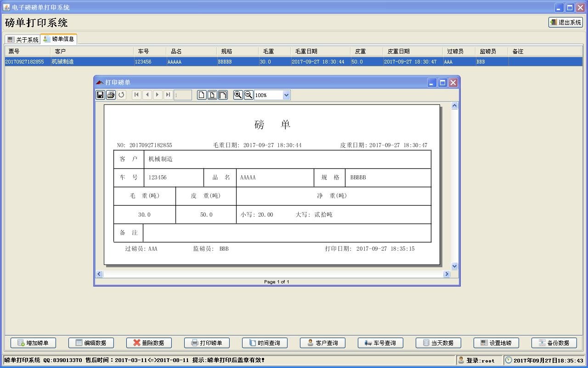Viewport: 588px width, 368px height.
Task: Click the 备份数据 button
Action: pos(554,343)
